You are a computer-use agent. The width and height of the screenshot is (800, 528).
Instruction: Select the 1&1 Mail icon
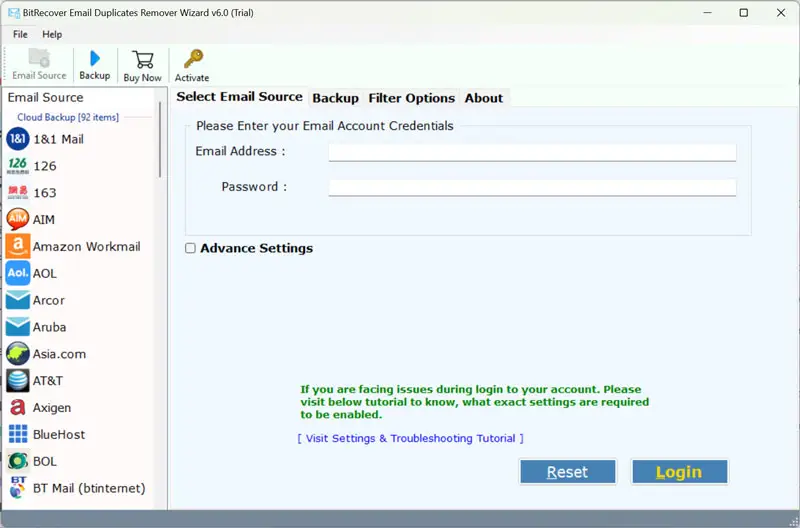click(17, 139)
